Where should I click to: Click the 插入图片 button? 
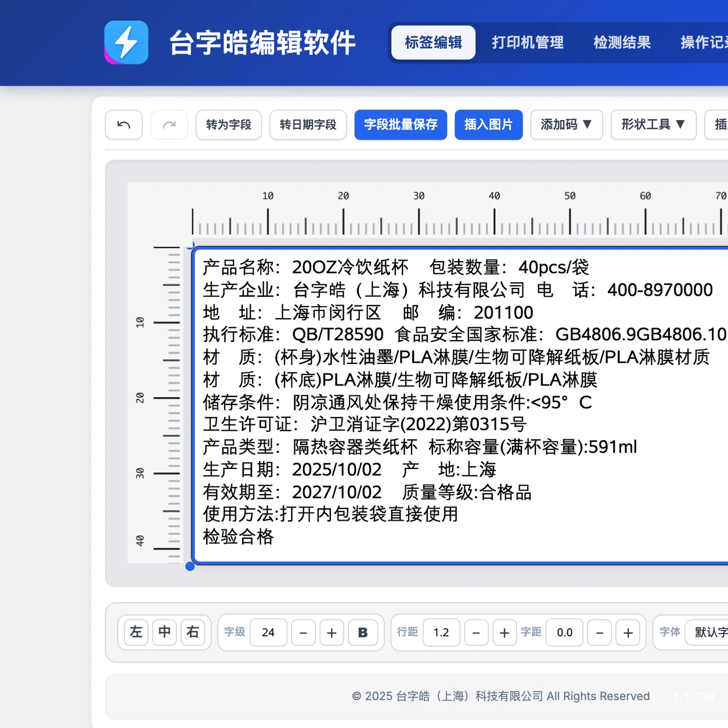pyautogui.click(x=488, y=125)
